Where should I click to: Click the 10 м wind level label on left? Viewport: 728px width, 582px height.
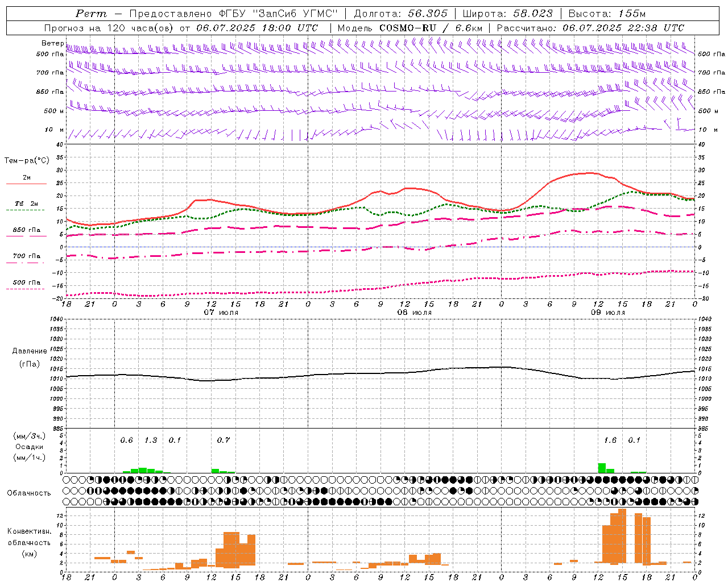click(x=54, y=130)
